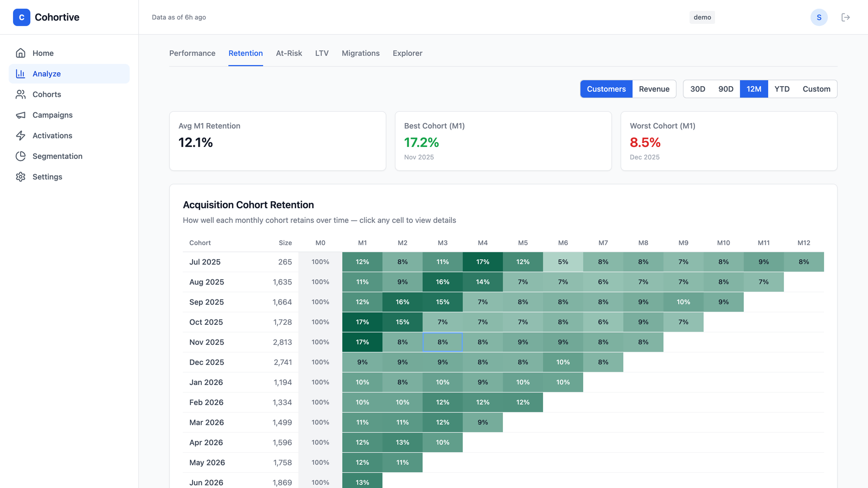
Task: Click the Activations lightning bolt icon
Action: (x=21, y=136)
